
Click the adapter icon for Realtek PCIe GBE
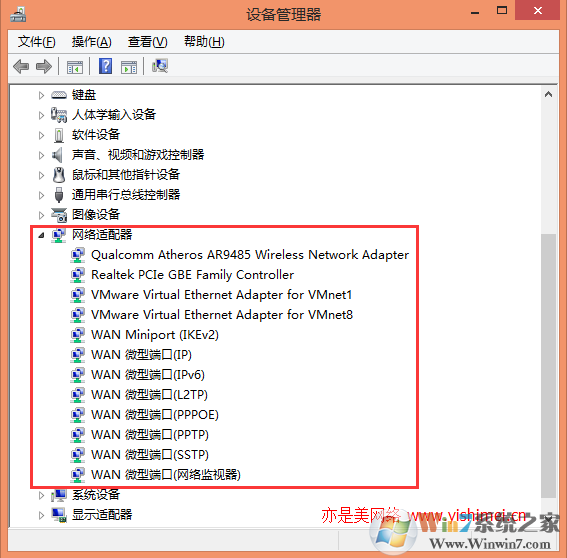(x=77, y=275)
